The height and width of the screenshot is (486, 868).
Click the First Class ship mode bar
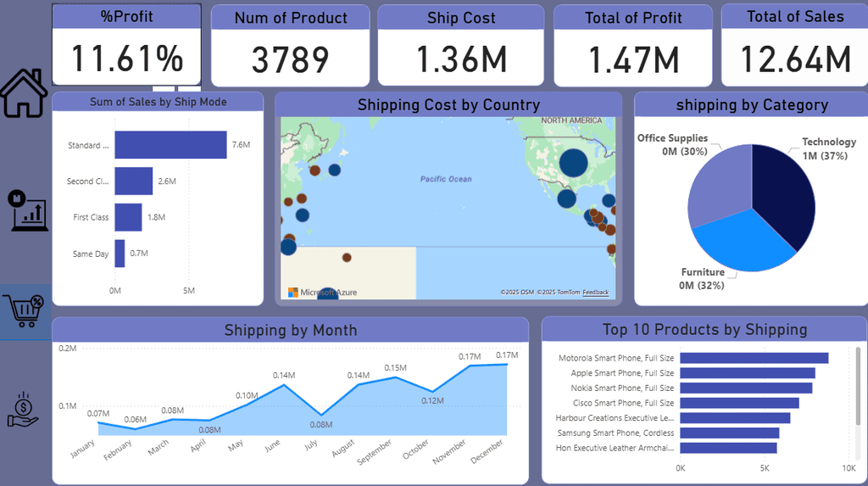click(x=128, y=217)
